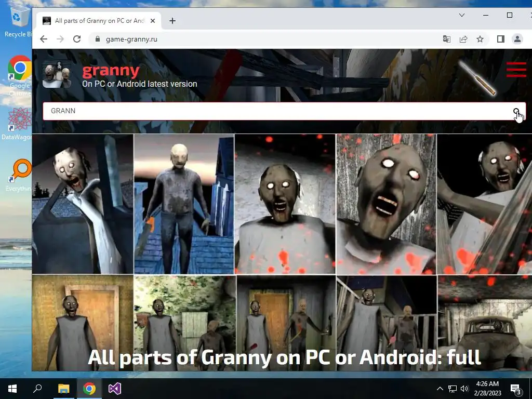
Task: Click taskbar search magnifier
Action: [37, 389]
